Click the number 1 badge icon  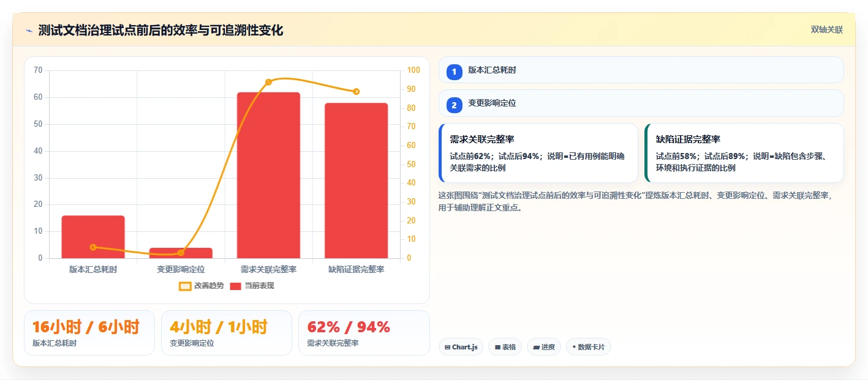click(455, 72)
